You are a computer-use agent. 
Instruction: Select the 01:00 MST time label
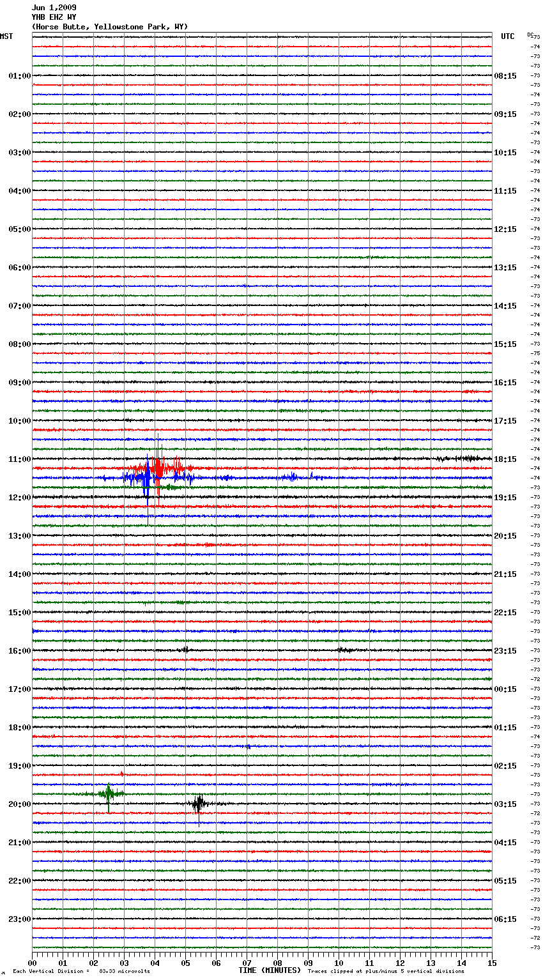(x=20, y=76)
